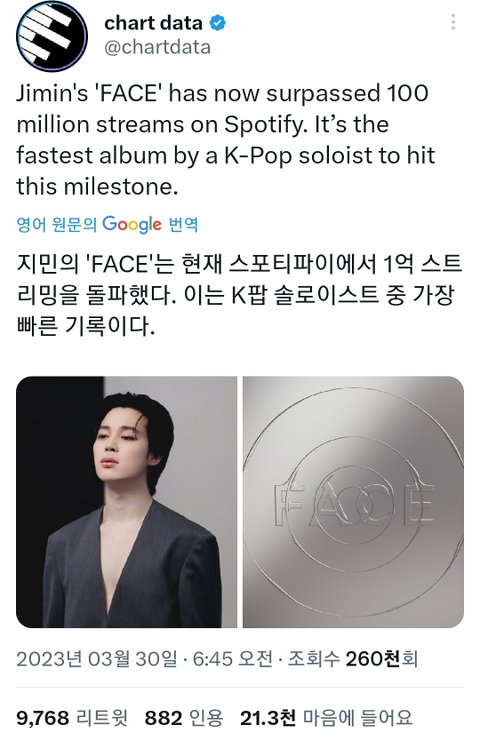Show the 21.3천 마음에 들어요 likes
The width and height of the screenshot is (480, 741).
click(326, 718)
